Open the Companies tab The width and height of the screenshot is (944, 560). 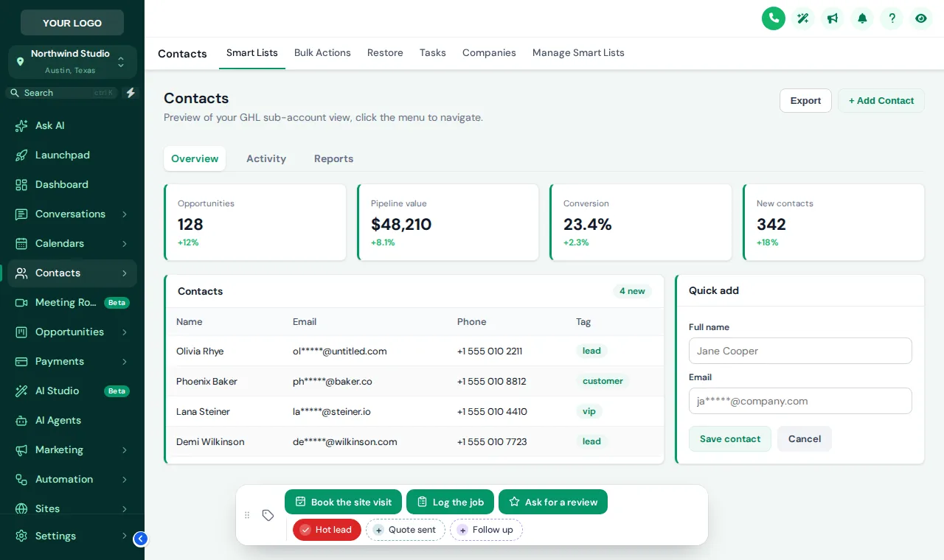click(x=489, y=53)
